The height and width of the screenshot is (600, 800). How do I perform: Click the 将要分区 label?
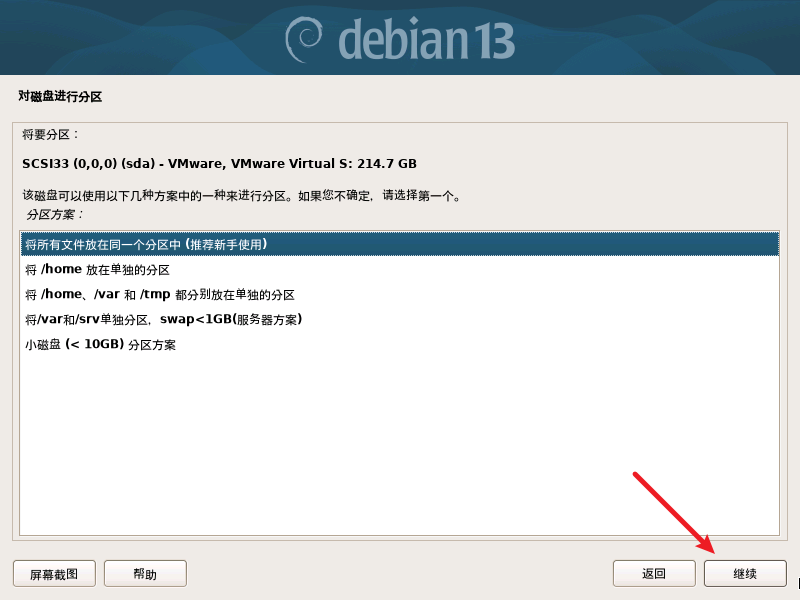coord(50,135)
